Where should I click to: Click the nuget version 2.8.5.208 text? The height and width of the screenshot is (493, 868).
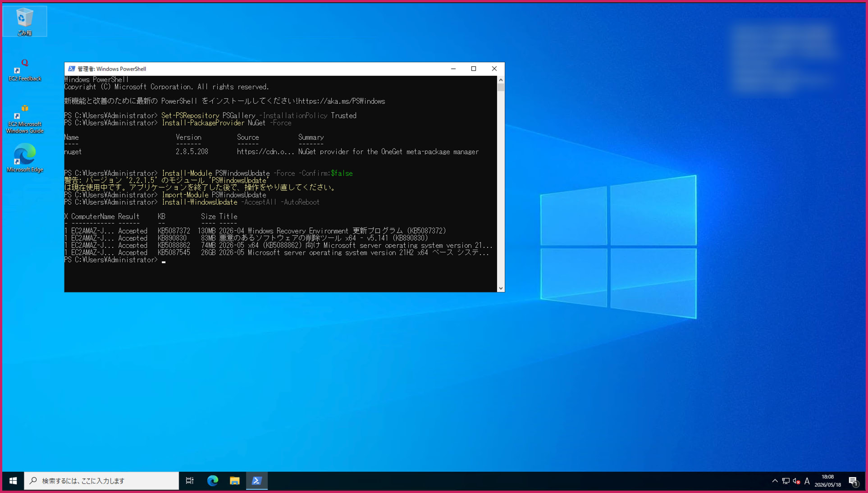(192, 152)
